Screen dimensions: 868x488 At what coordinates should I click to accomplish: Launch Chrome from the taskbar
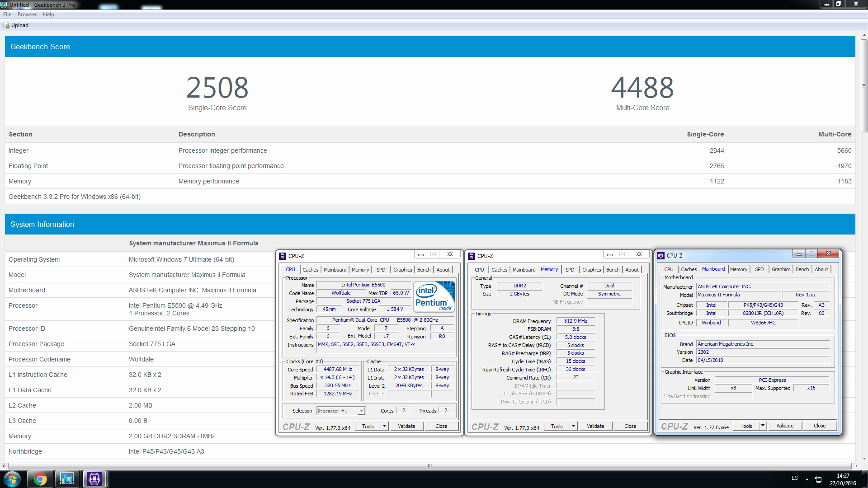point(40,479)
